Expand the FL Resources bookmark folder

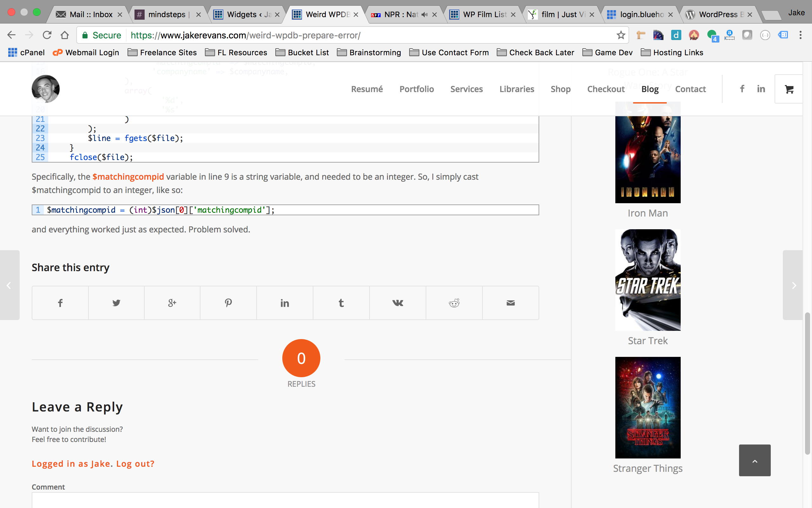point(236,52)
